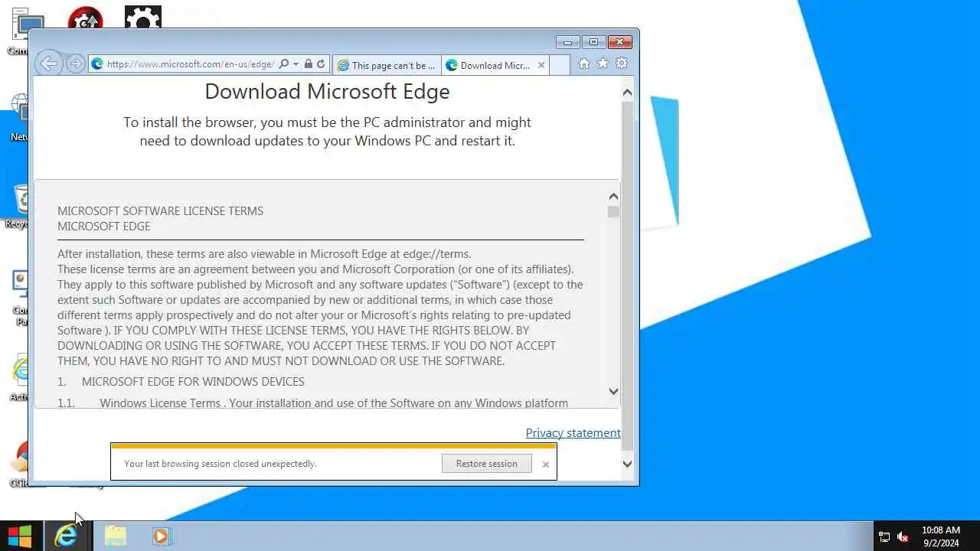The width and height of the screenshot is (980, 551).
Task: Click the license terms scroll up arrow
Action: [x=613, y=197]
